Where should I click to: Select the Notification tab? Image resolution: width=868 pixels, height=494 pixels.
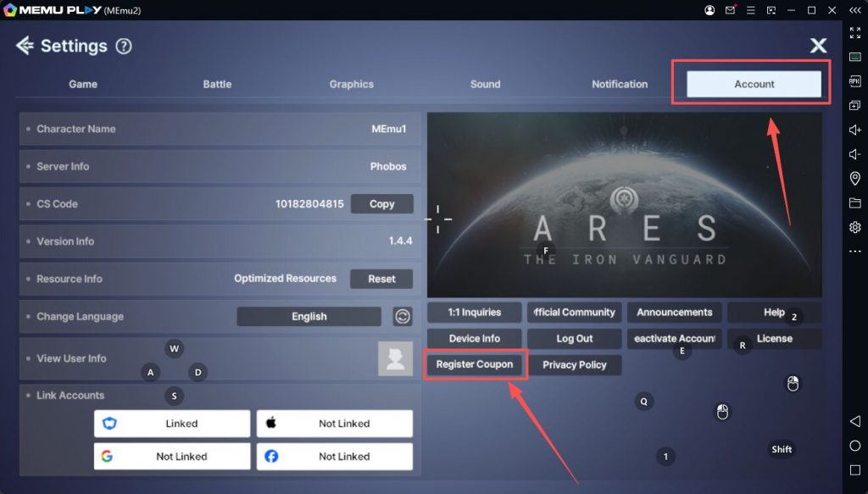coord(620,84)
